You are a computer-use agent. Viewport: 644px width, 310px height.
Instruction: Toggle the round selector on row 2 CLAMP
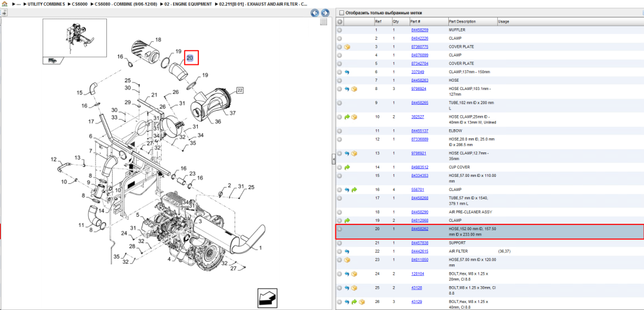click(339, 39)
